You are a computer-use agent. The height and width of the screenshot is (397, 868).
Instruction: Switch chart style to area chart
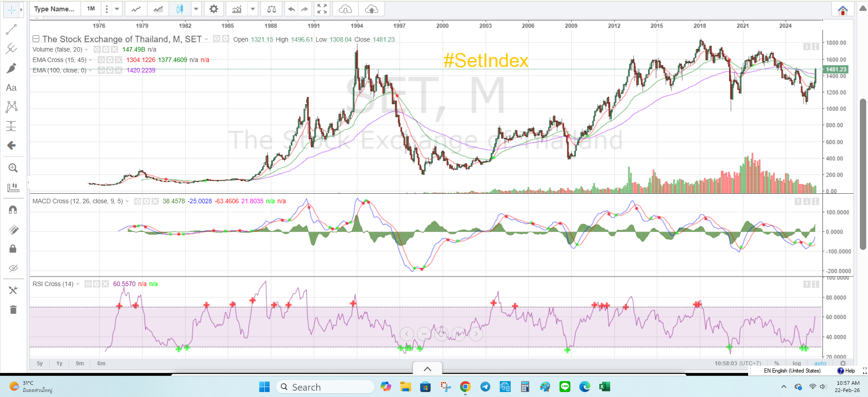click(x=158, y=9)
